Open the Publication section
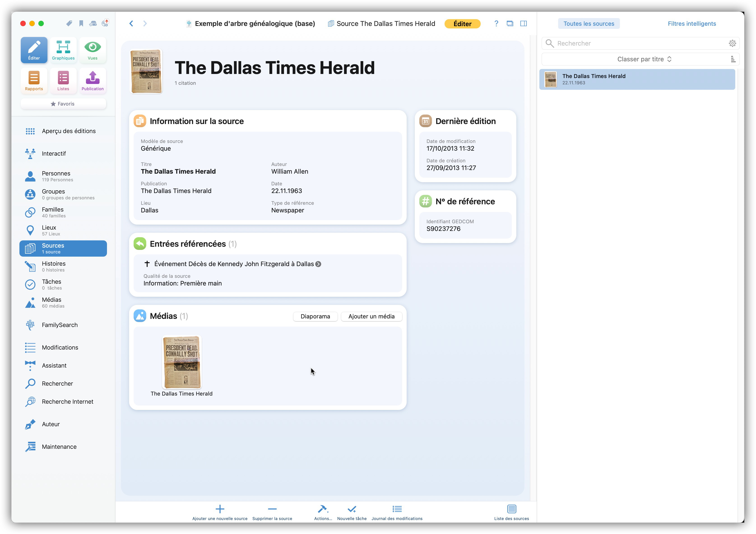The height and width of the screenshot is (534, 756). [x=93, y=81]
